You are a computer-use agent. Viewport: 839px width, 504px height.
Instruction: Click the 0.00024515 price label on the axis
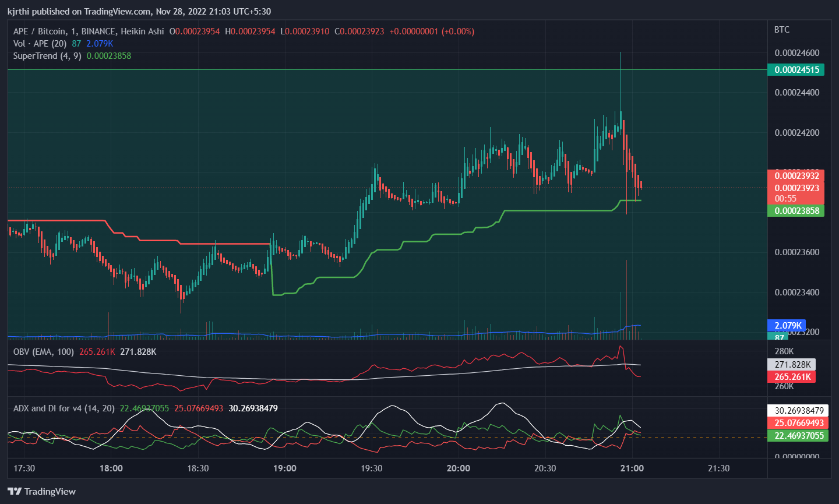pyautogui.click(x=796, y=70)
